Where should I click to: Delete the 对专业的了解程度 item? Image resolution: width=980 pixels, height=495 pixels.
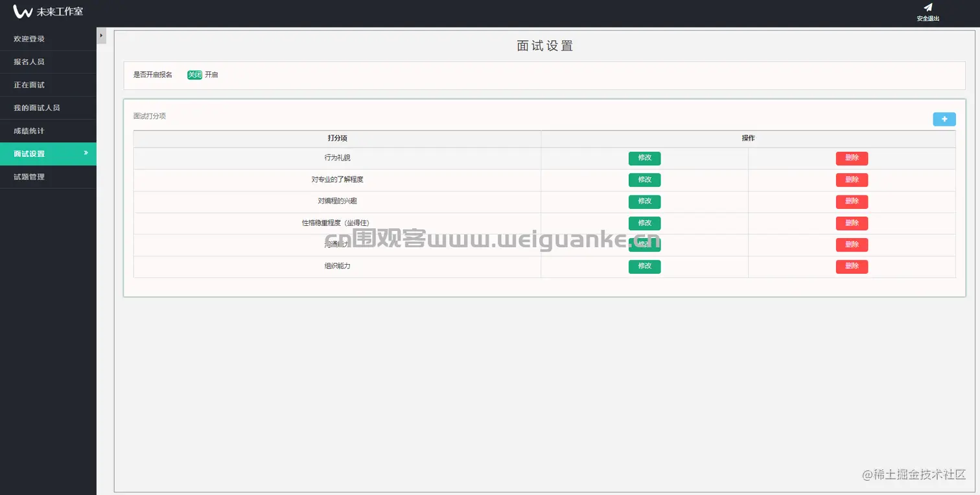click(x=852, y=180)
